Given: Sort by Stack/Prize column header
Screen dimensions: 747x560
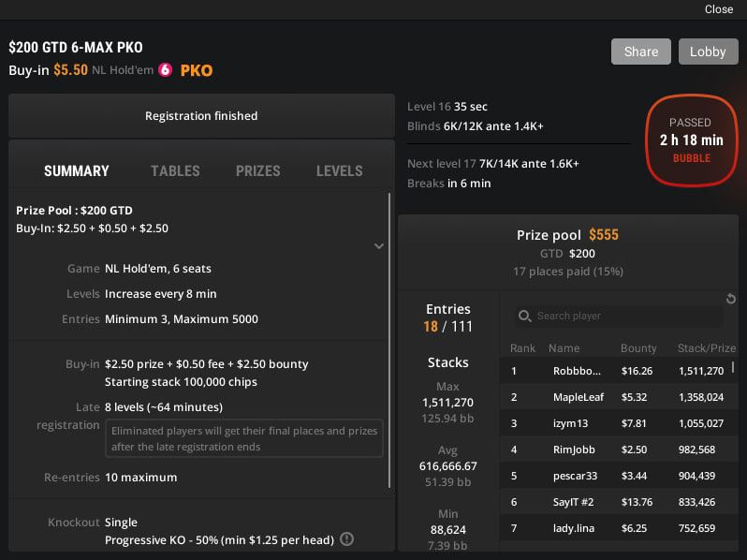Looking at the screenshot, I should coord(706,348).
